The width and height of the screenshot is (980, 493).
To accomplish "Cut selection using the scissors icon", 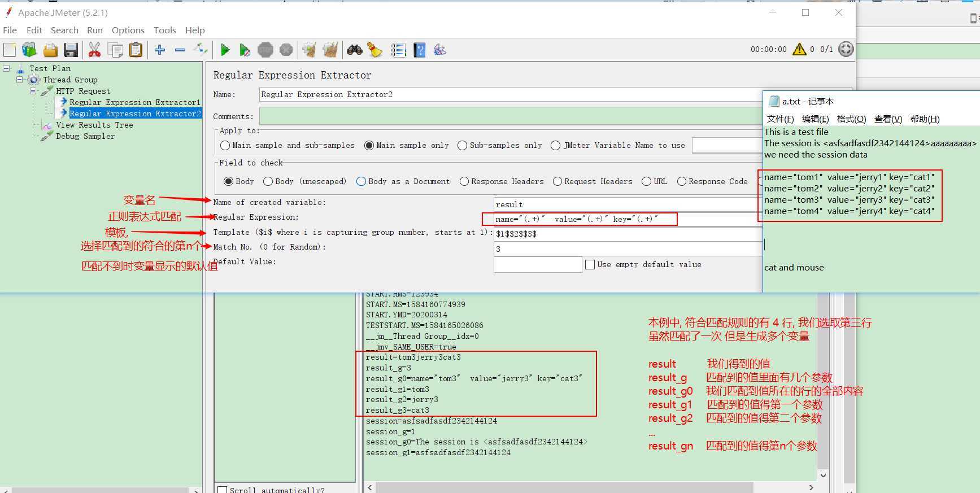I will coord(94,50).
